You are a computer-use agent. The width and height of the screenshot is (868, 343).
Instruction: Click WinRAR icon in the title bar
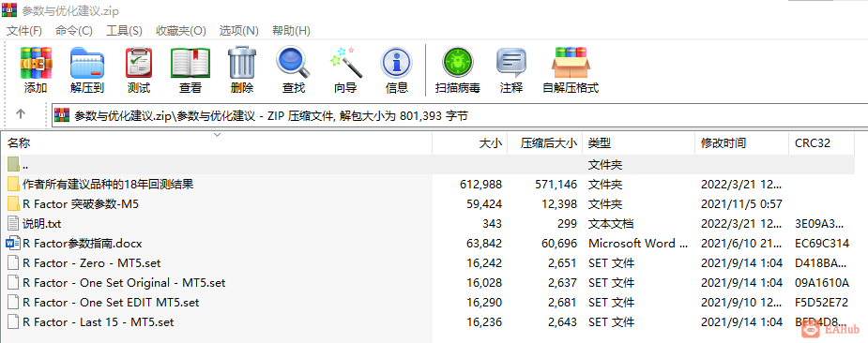[8, 10]
